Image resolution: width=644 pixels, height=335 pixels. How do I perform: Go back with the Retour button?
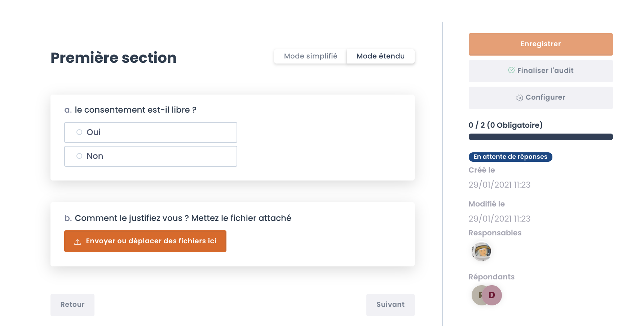pyautogui.click(x=72, y=305)
